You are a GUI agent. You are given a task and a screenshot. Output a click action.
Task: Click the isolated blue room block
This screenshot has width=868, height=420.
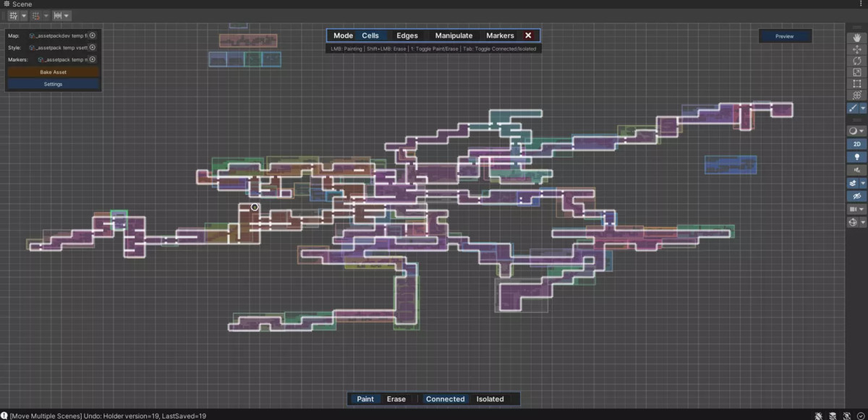tap(731, 165)
